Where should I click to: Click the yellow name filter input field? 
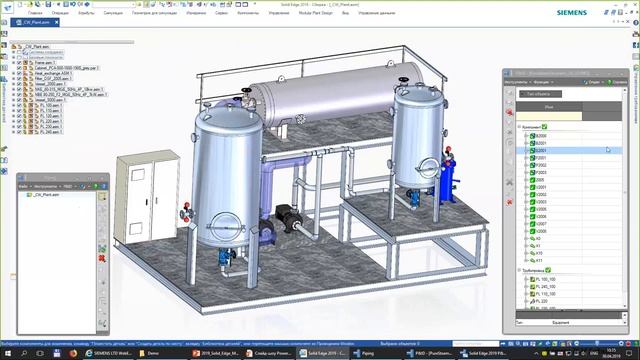pyautogui.click(x=549, y=116)
